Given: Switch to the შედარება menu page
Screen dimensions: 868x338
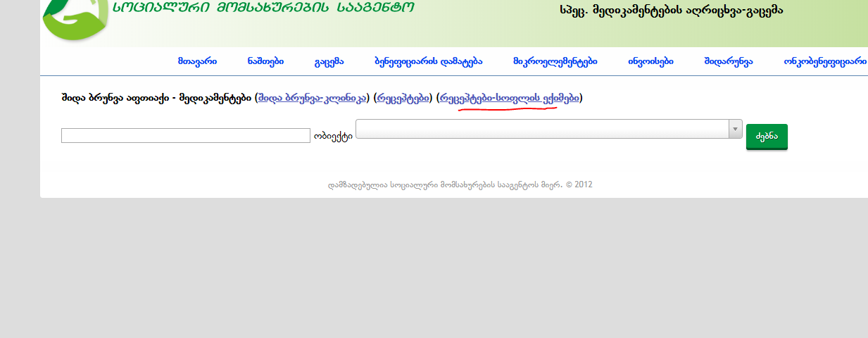Looking at the screenshot, I should [728, 61].
